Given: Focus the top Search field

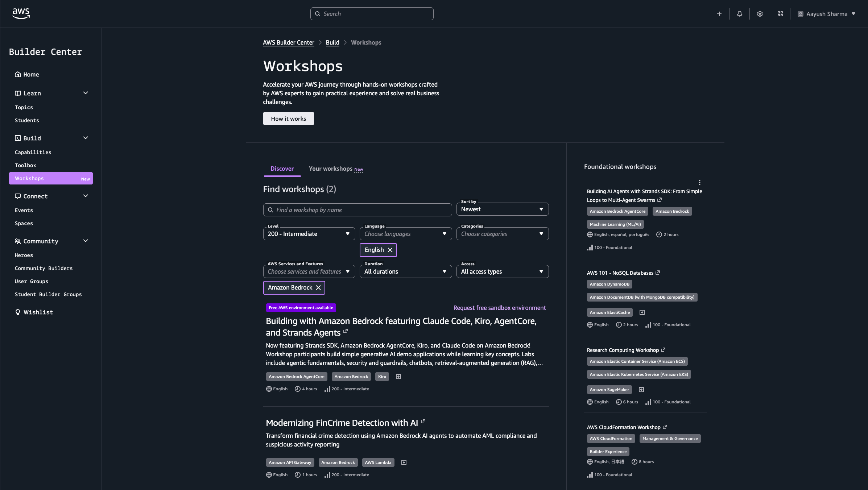Looking at the screenshot, I should pyautogui.click(x=372, y=14).
